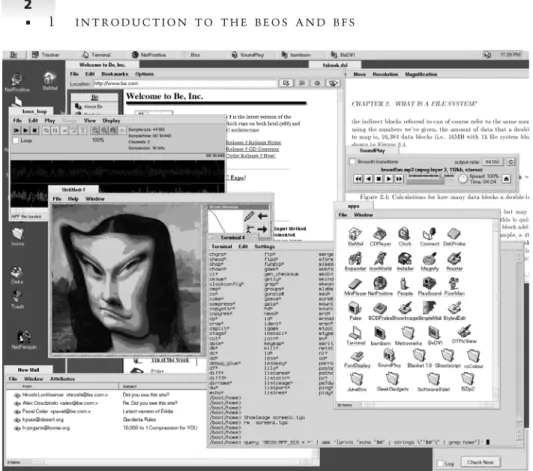Select the mail "Did you see this site?"
Screen dimensions: 533x471
(x=146, y=395)
